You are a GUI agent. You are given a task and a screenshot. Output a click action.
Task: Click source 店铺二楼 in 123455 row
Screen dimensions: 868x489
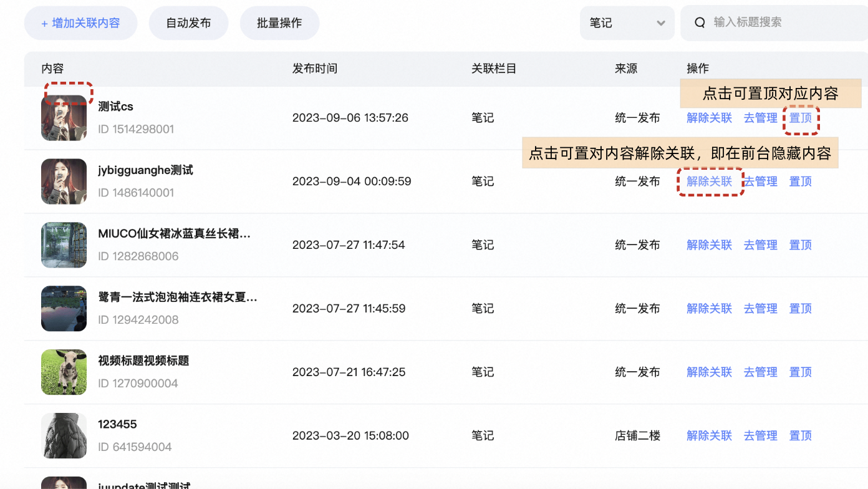point(637,436)
